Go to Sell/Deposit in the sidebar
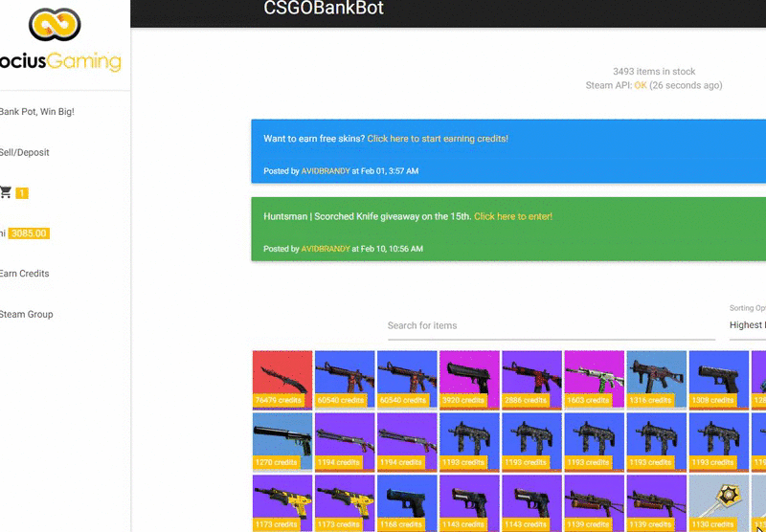766x532 pixels. 25,152
